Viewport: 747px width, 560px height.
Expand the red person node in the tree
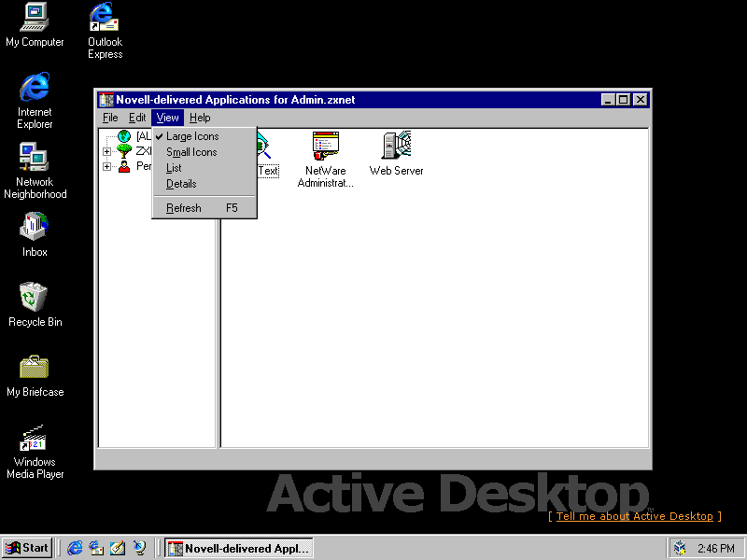tap(106, 167)
